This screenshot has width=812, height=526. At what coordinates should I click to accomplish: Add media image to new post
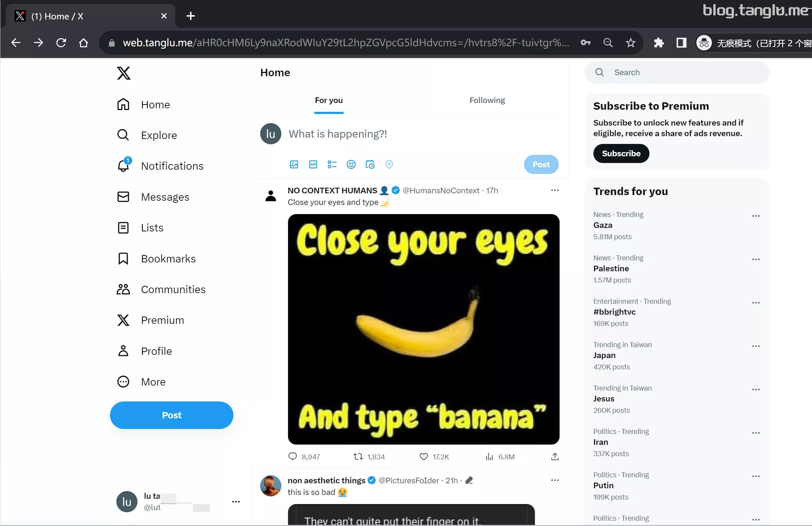294,164
